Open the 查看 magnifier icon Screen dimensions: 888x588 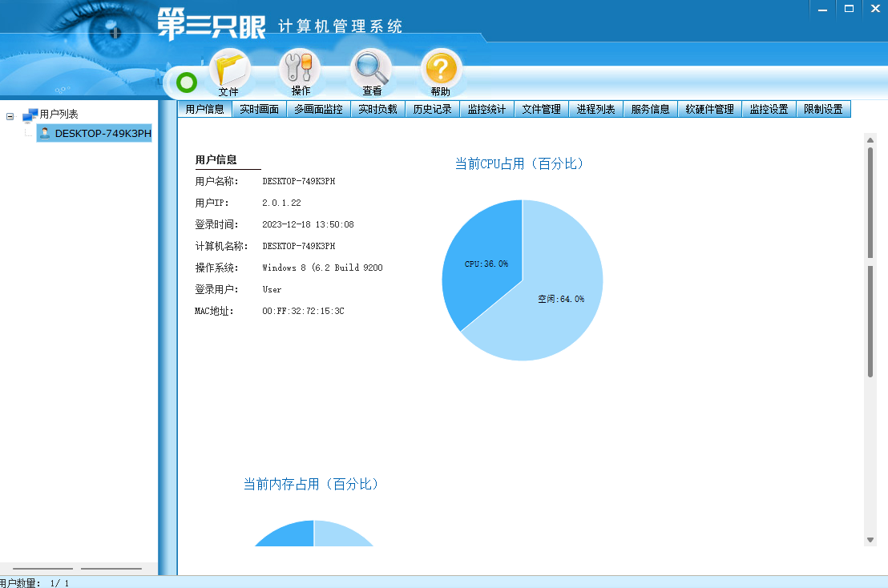coord(369,68)
